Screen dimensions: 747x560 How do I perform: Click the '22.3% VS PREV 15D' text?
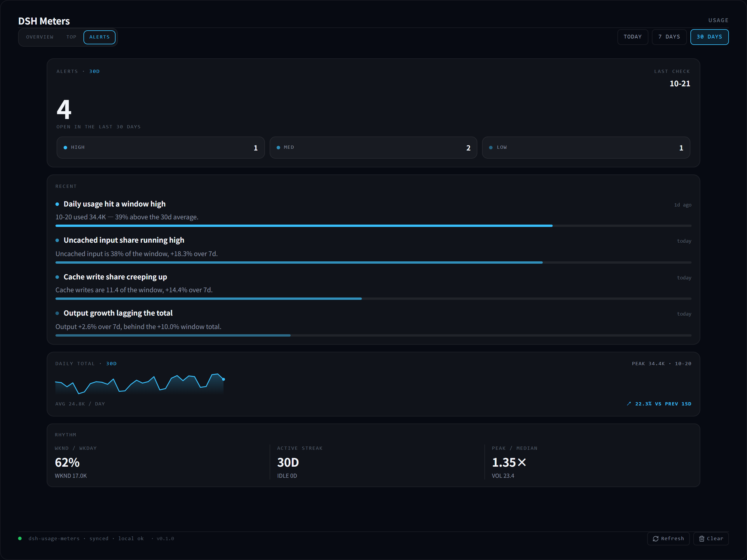[x=663, y=404]
